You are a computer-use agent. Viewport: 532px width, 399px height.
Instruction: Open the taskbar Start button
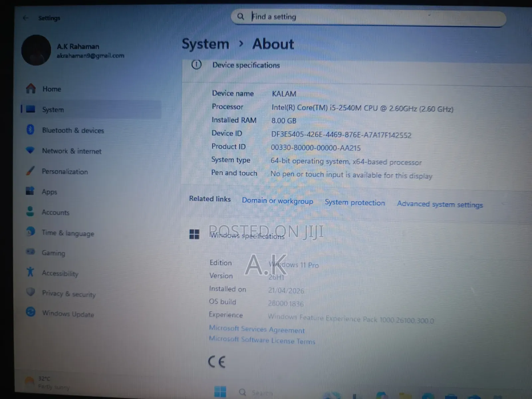click(220, 392)
